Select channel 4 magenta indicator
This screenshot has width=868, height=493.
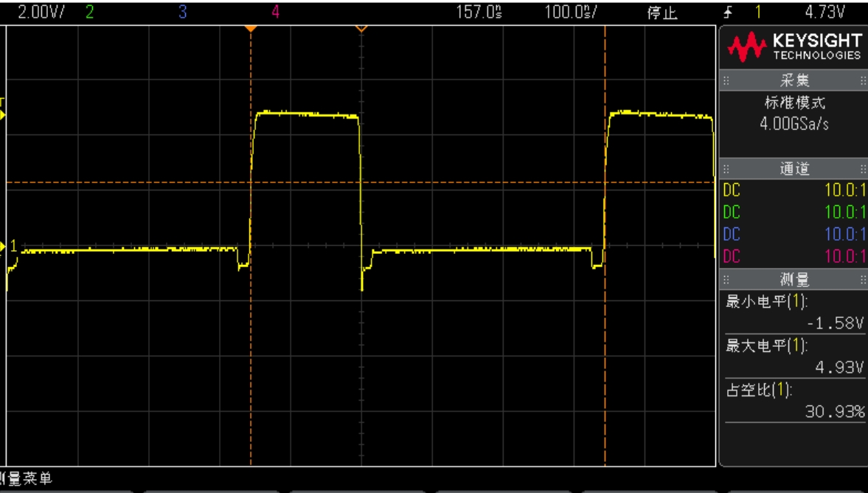pyautogui.click(x=276, y=13)
